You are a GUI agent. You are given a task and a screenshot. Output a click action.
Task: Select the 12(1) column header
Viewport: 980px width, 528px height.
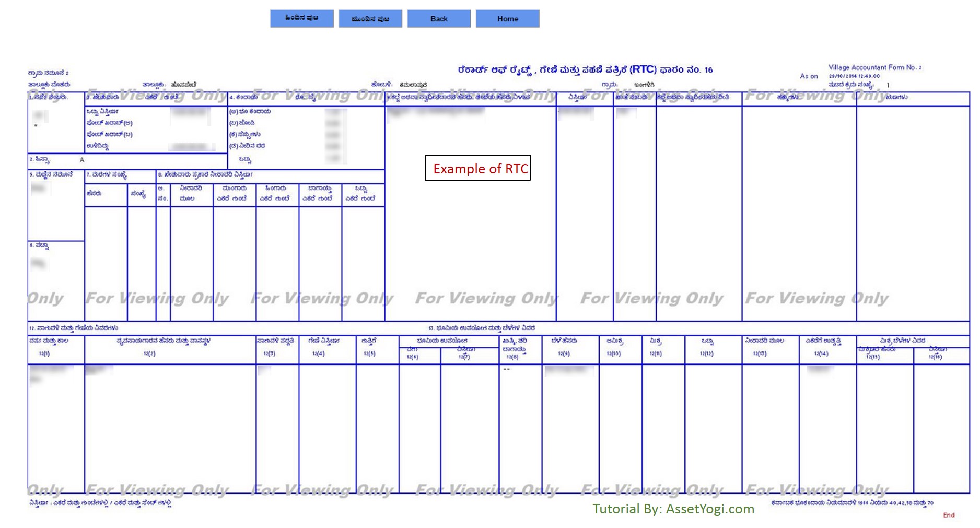44,354
